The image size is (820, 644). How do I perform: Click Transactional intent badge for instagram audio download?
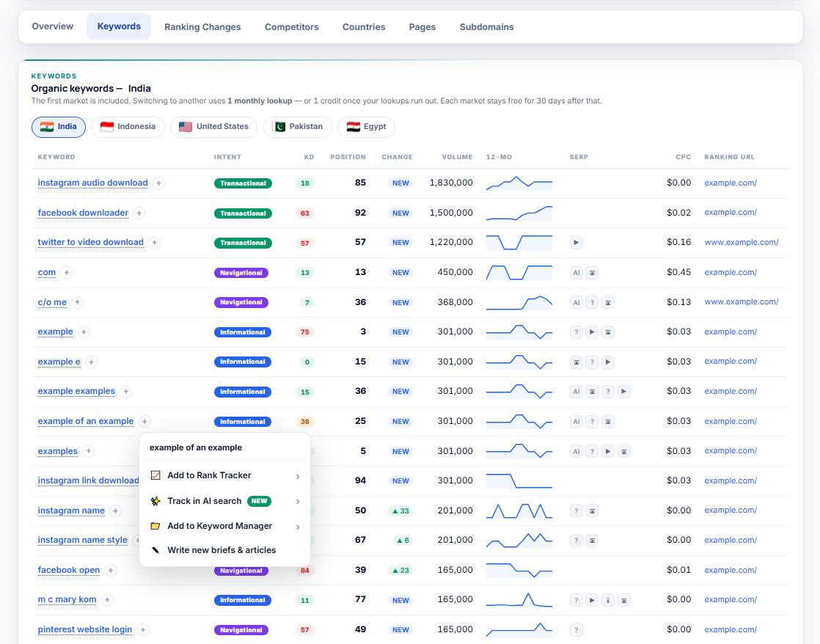point(243,183)
